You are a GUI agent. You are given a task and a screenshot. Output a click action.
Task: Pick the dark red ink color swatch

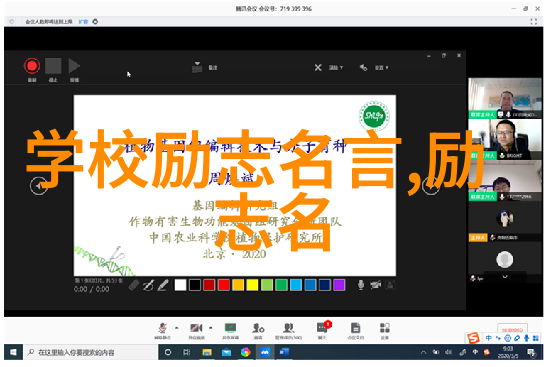pos(209,285)
